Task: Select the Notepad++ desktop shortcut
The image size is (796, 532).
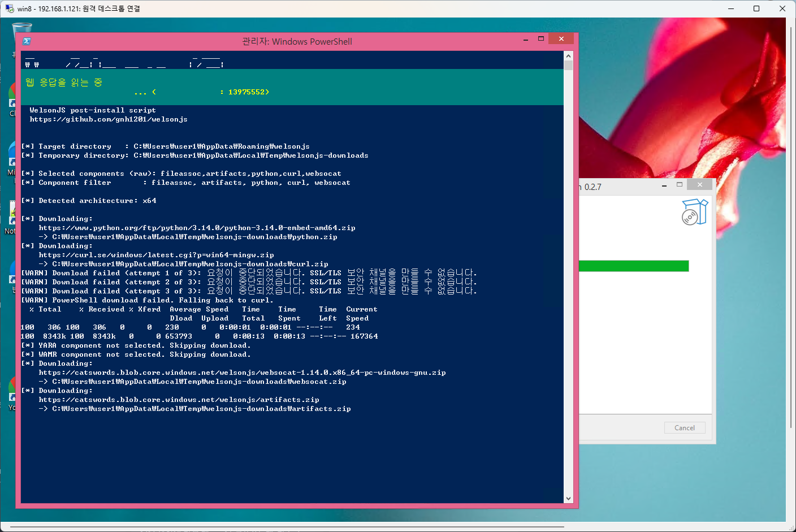Action: (11, 215)
